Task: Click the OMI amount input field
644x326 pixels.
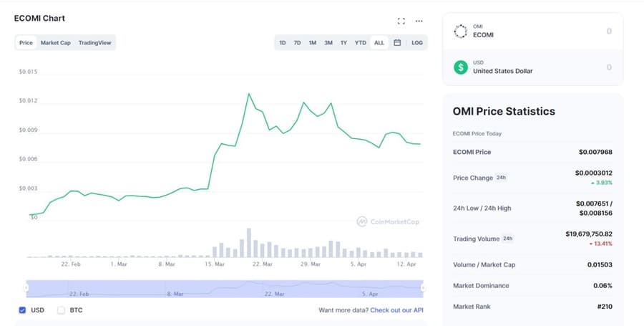Action: [x=572, y=31]
